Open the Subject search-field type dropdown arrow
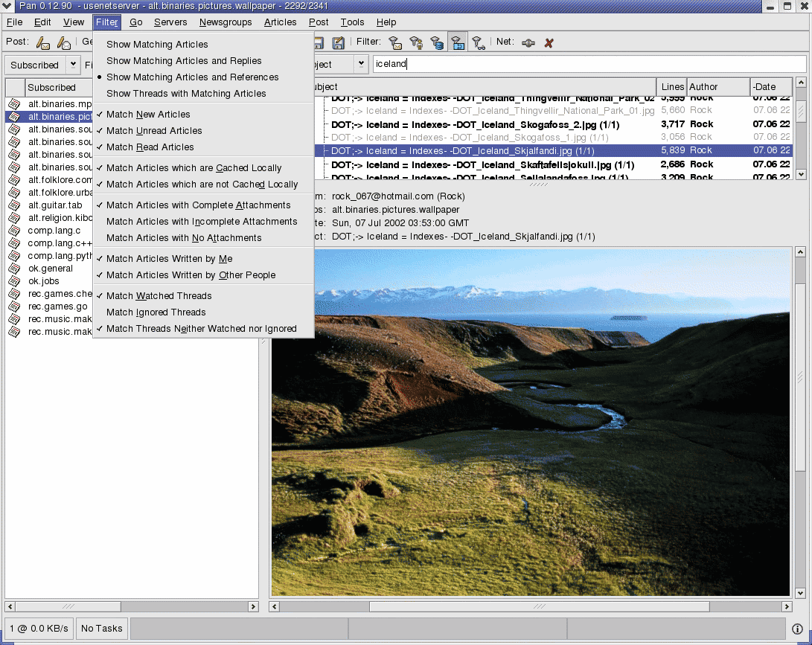Viewport: 812px width, 645px height. point(361,64)
